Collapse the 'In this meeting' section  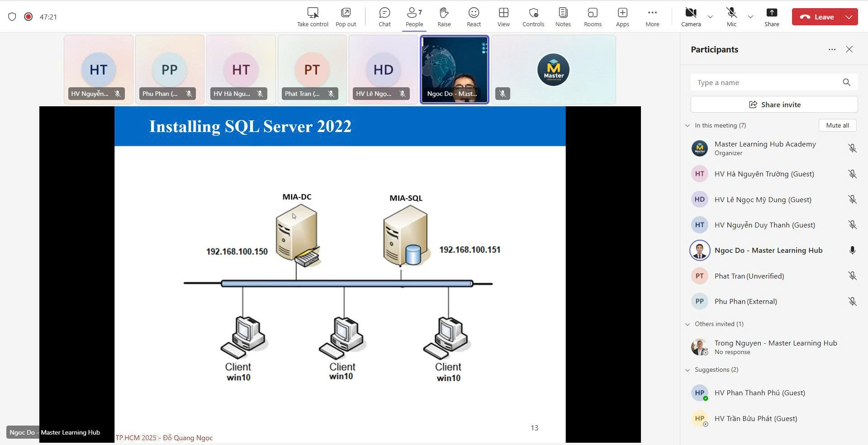tap(688, 126)
